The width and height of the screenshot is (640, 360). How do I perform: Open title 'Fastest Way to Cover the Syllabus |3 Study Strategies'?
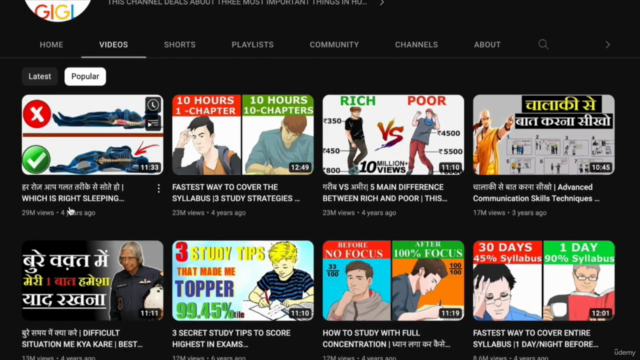pos(236,193)
